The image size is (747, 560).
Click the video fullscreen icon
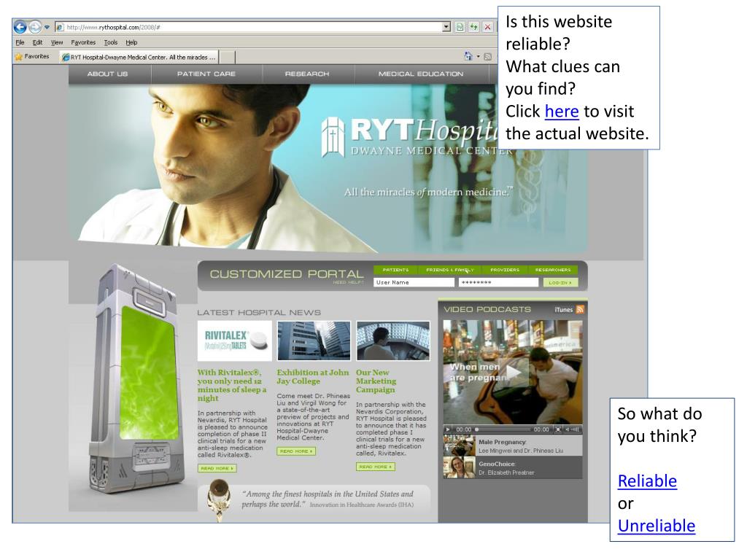tap(558, 429)
